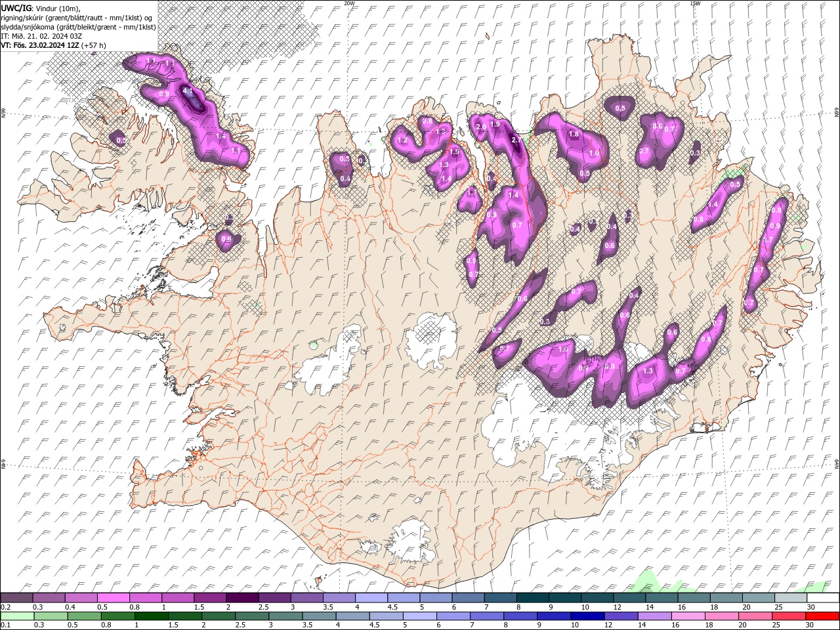Screen dimensions: 840x630
Task: Select the grey-green 2.5 rain scale swatch
Action: click(252, 616)
